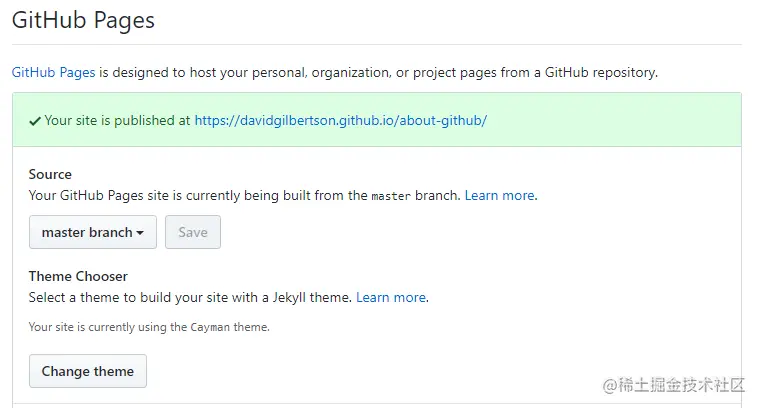
Task: Open the master branch source dropdown
Action: click(93, 232)
